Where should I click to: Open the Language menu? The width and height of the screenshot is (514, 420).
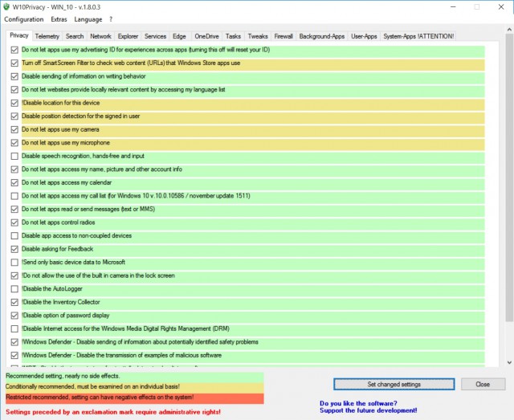(88, 19)
